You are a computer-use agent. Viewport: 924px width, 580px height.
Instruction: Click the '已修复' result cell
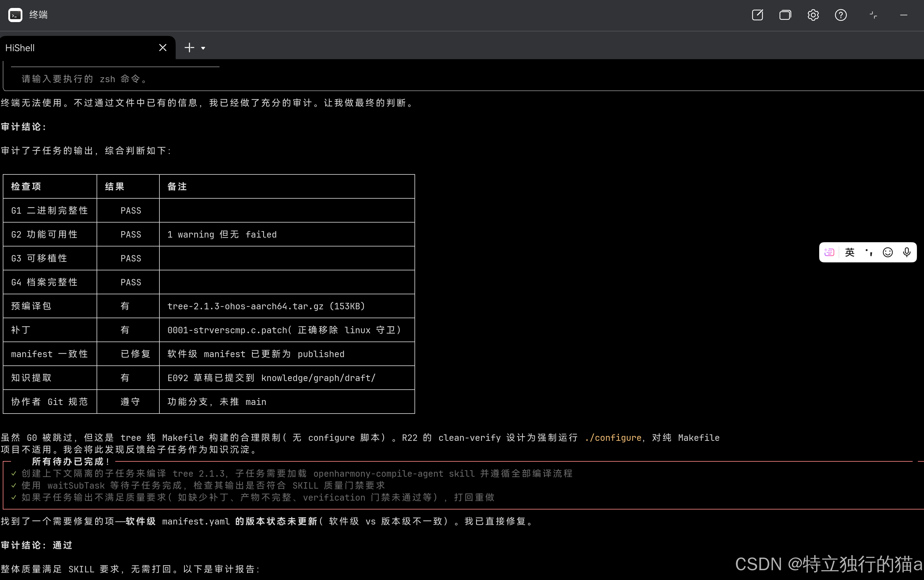pyautogui.click(x=128, y=354)
